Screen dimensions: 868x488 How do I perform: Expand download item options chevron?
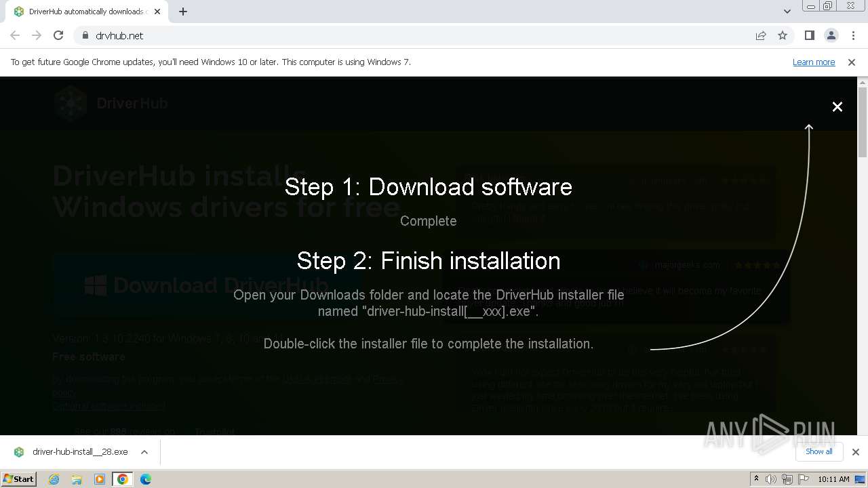(144, 451)
